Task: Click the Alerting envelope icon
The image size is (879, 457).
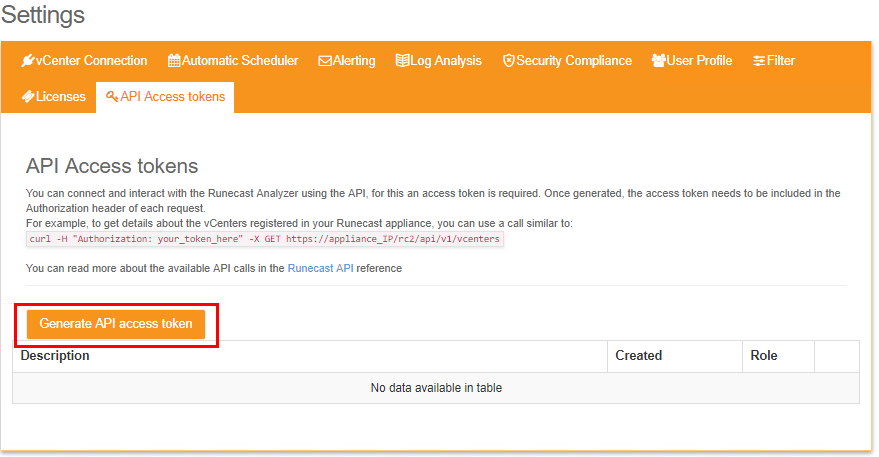Action: 324,61
